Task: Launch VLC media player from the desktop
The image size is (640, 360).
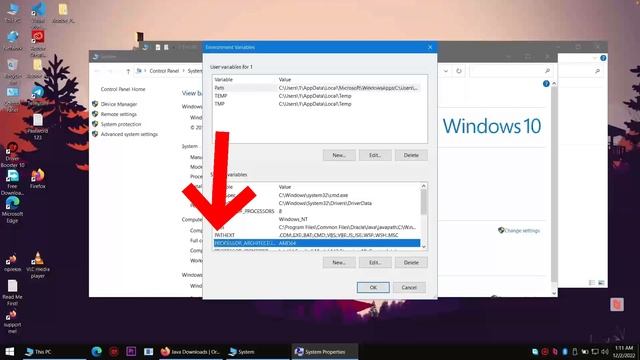Action: click(38, 264)
